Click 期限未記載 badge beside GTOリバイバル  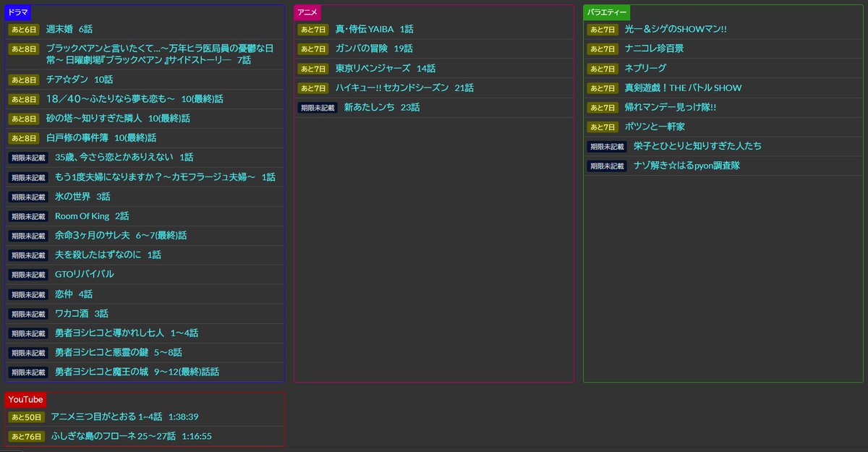pyautogui.click(x=28, y=275)
